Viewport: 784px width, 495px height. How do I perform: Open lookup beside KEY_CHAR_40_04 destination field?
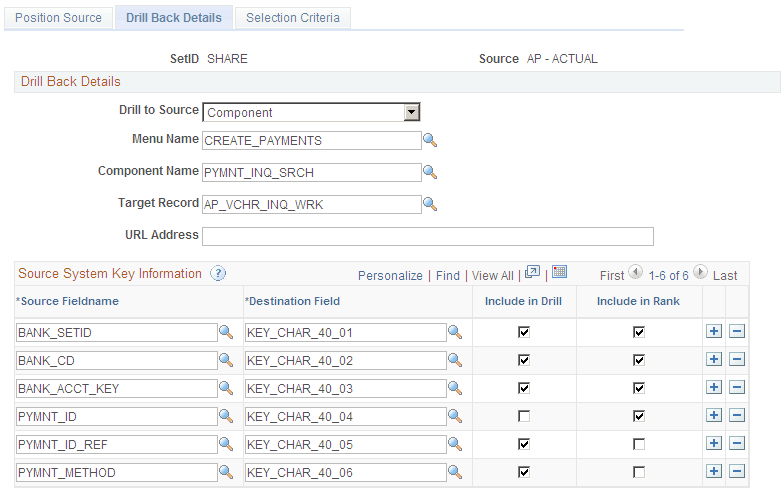[455, 416]
